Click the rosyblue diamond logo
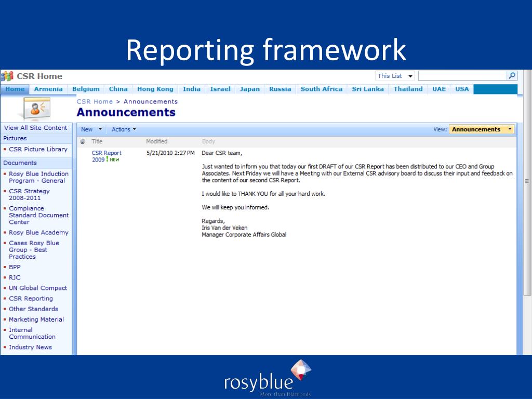Screen dimensions: 532x399 click(x=301, y=371)
